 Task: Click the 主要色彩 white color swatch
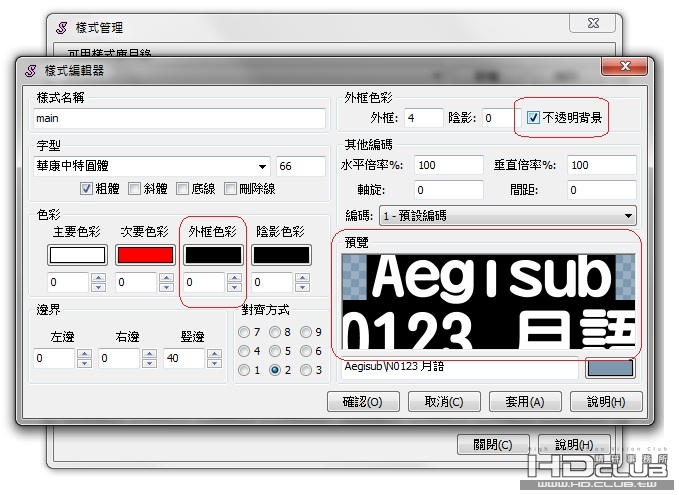pos(77,255)
